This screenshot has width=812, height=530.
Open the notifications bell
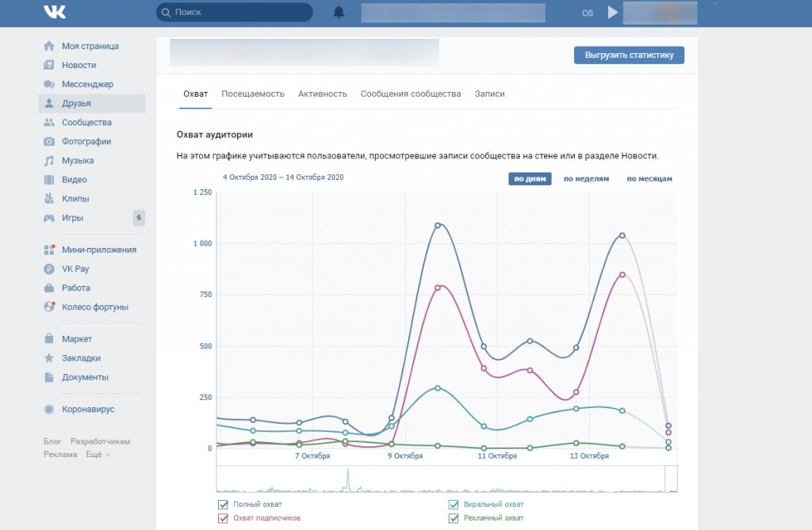[x=339, y=13]
